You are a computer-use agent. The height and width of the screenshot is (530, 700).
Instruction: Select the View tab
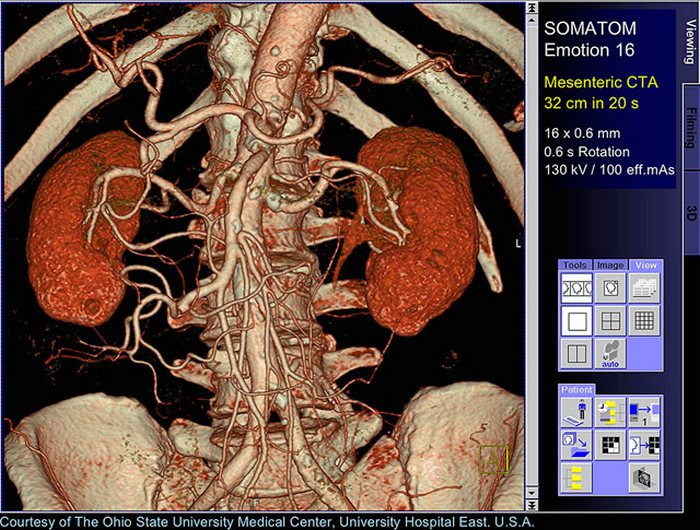pos(646,265)
